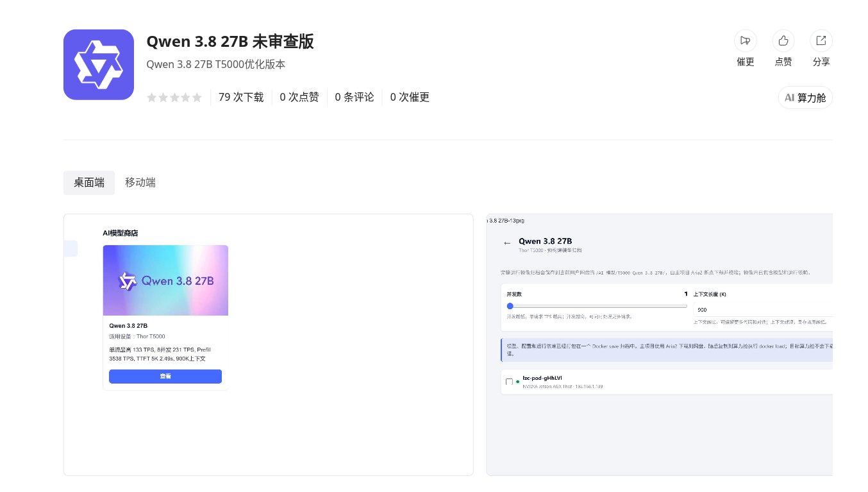868x492 pixels.
Task: Click the 0 次催更 count
Action: pyautogui.click(x=410, y=98)
